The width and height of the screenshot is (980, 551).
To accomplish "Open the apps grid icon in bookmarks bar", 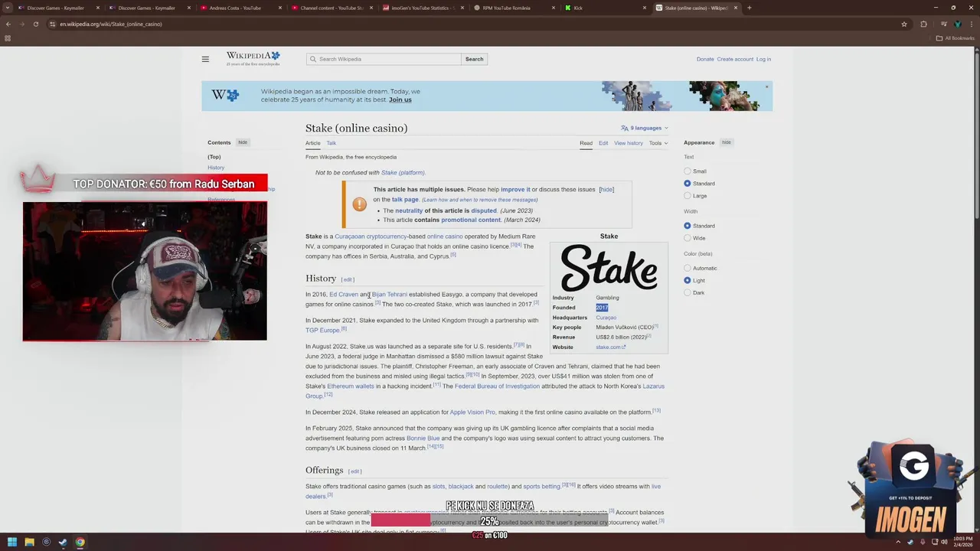I will click(8, 38).
